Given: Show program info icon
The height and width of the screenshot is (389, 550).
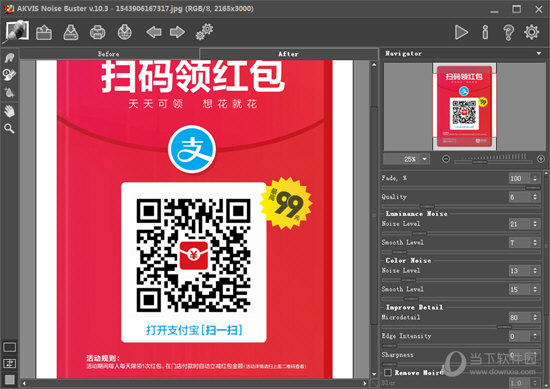Looking at the screenshot, I should pyautogui.click(x=485, y=32).
